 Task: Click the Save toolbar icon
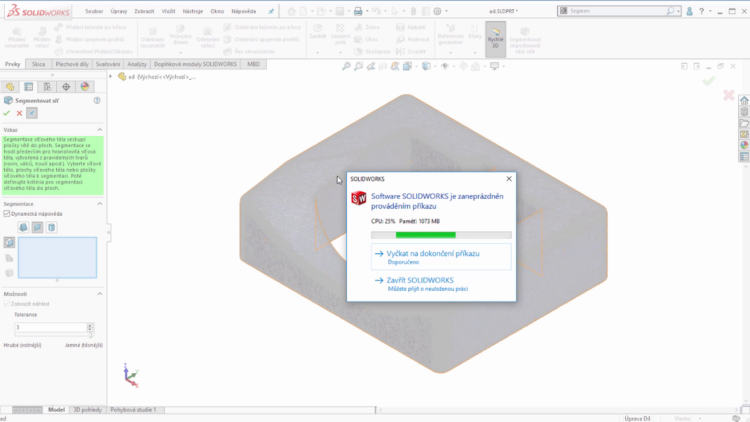340,11
